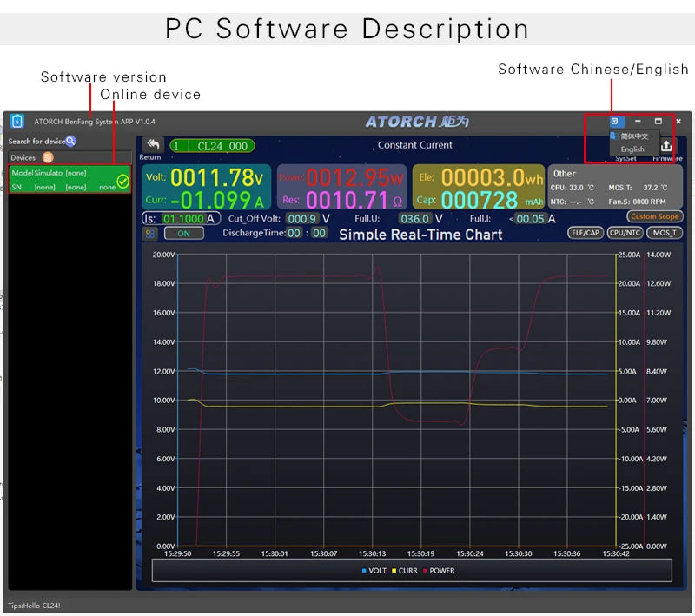Click the 14.00W power axis label
The width and height of the screenshot is (695, 616).
659,255
